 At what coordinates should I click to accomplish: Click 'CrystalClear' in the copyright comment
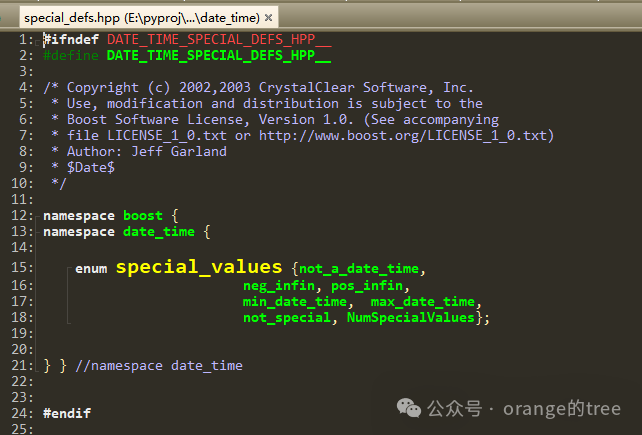coord(307,87)
